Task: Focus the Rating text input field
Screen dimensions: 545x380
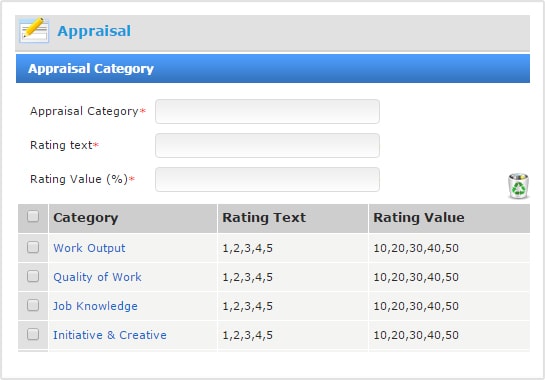Action: 267,145
